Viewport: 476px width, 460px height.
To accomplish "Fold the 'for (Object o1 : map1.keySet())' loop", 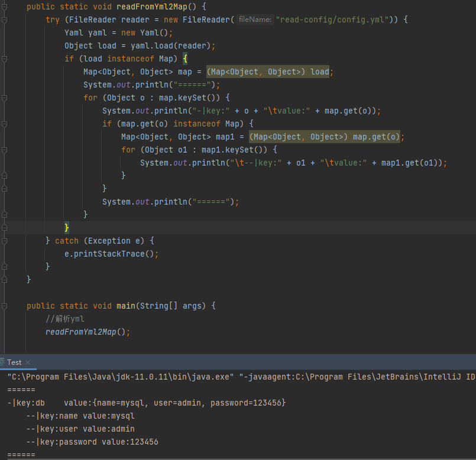I will point(4,150).
